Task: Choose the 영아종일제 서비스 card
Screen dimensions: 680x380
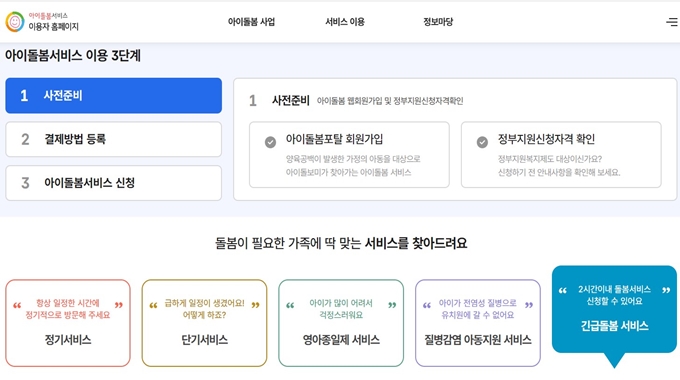Action: 341,323
